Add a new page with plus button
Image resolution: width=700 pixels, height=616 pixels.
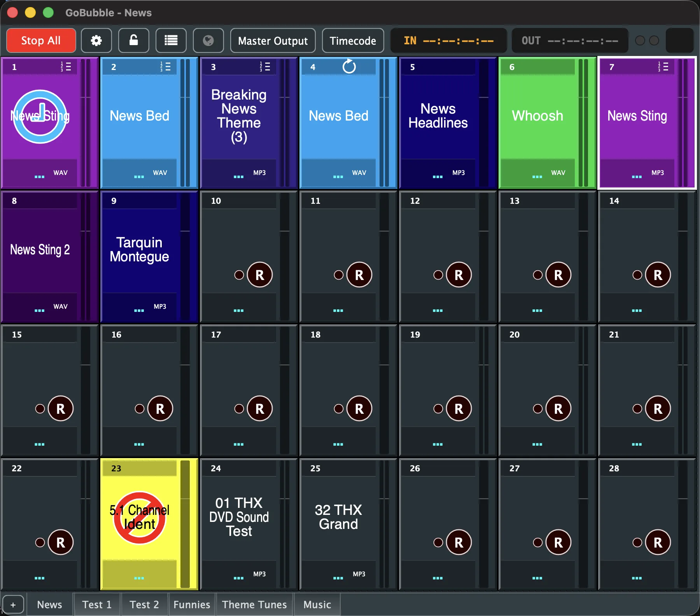click(x=13, y=605)
